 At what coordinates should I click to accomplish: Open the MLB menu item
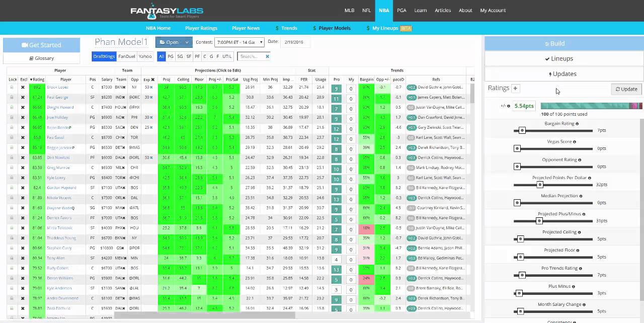[349, 11]
